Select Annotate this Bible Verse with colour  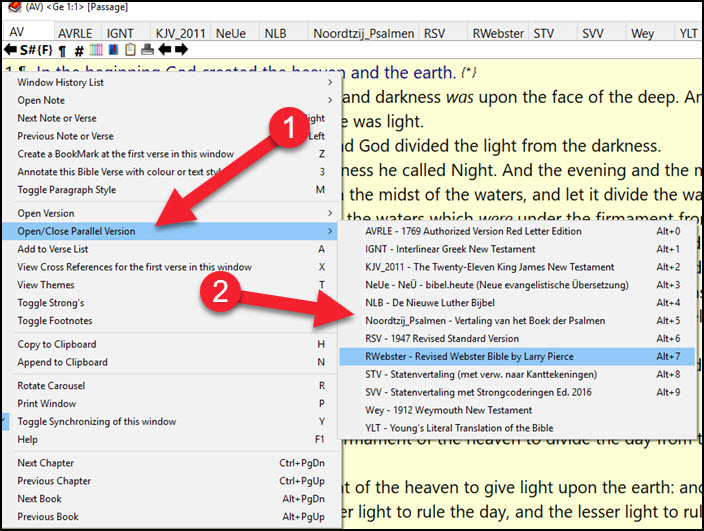click(x=171, y=172)
